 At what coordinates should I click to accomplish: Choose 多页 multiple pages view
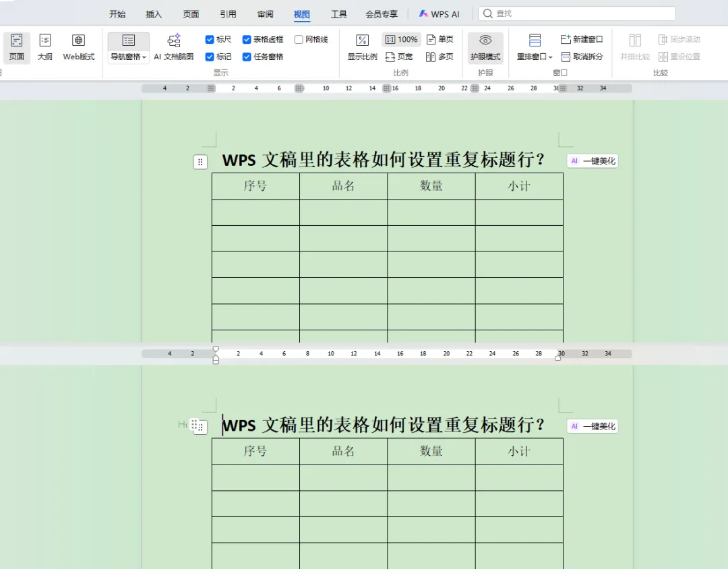click(439, 57)
